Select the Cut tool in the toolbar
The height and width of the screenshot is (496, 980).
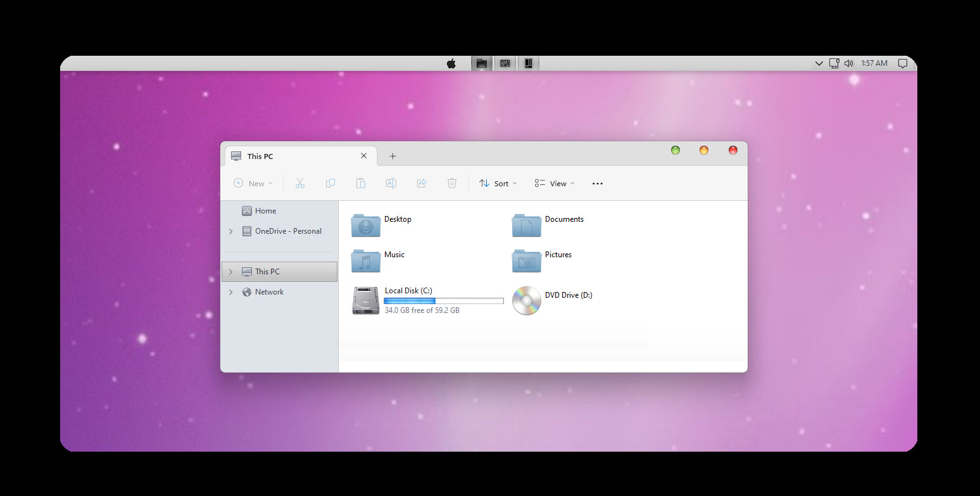(299, 183)
